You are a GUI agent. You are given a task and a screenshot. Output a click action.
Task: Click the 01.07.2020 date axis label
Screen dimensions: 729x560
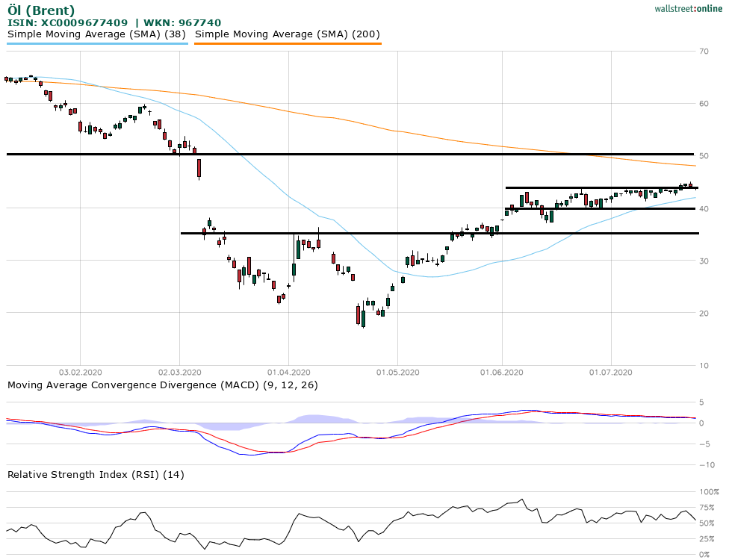(611, 372)
